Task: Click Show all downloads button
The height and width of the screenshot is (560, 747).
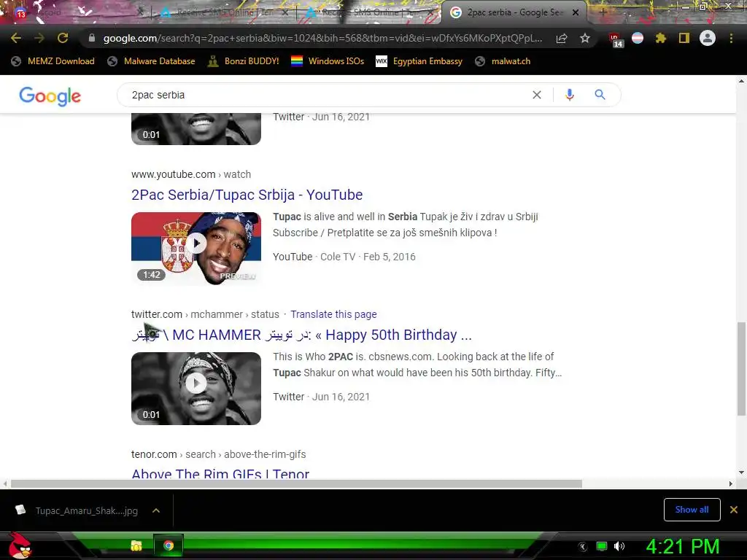Action: click(692, 510)
